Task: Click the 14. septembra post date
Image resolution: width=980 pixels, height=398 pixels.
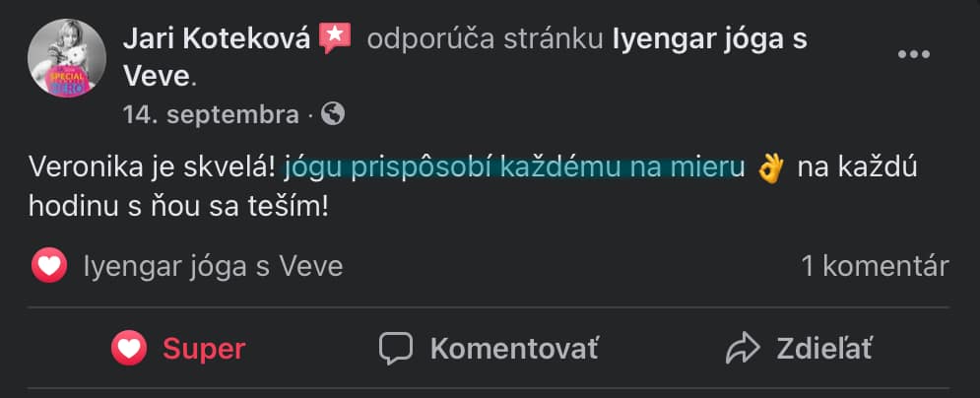Action: pos(211,114)
